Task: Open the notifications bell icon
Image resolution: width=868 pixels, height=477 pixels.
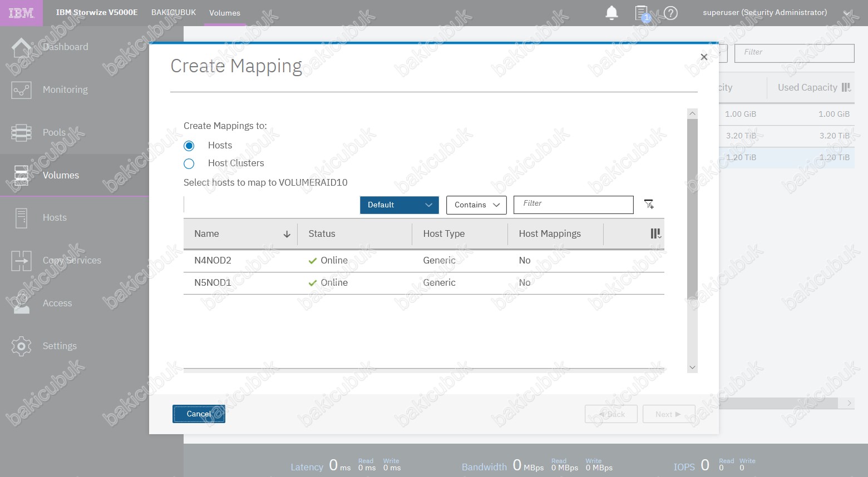Action: 611,13
